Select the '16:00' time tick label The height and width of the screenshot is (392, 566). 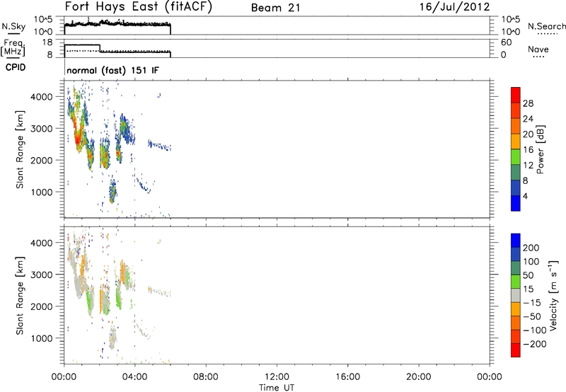coord(347,377)
